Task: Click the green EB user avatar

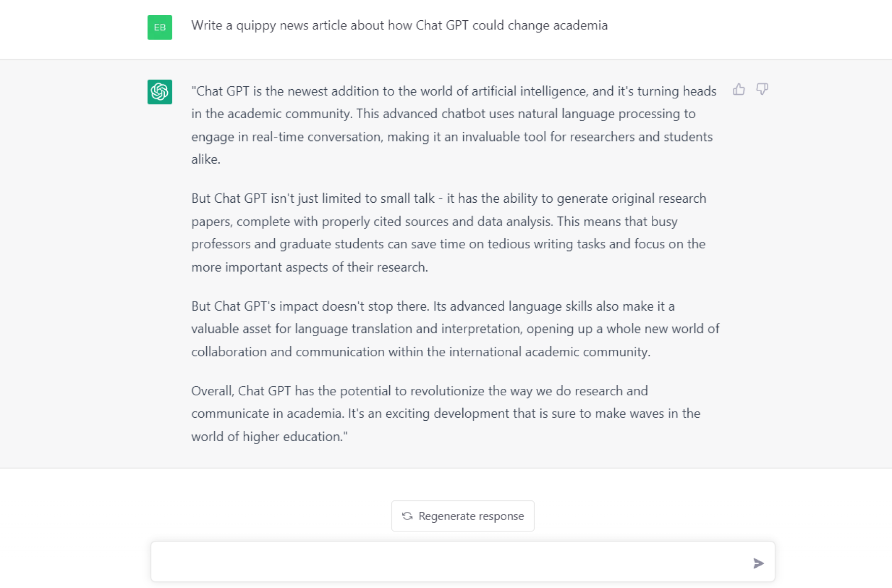Action: coord(159,28)
